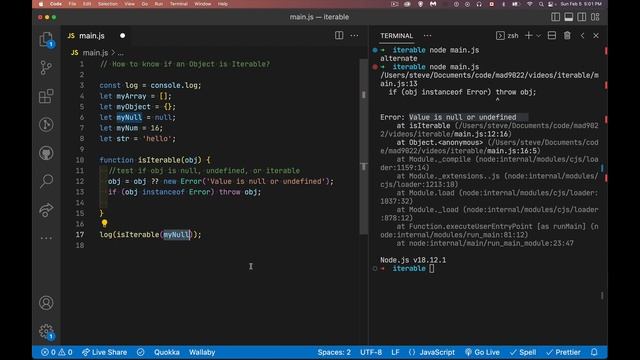
Task: Open the Extensions view
Action: [x=46, y=96]
